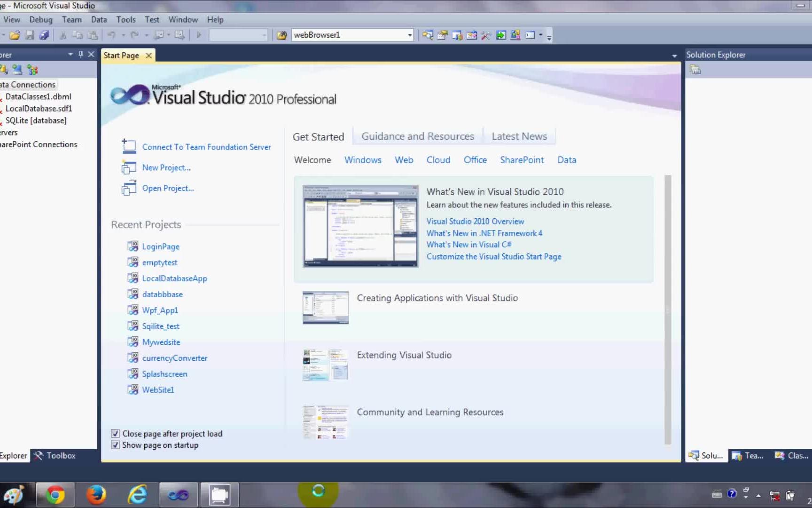Viewport: 812px width, 508px height.
Task: Close the Start Page tab
Action: click(148, 56)
